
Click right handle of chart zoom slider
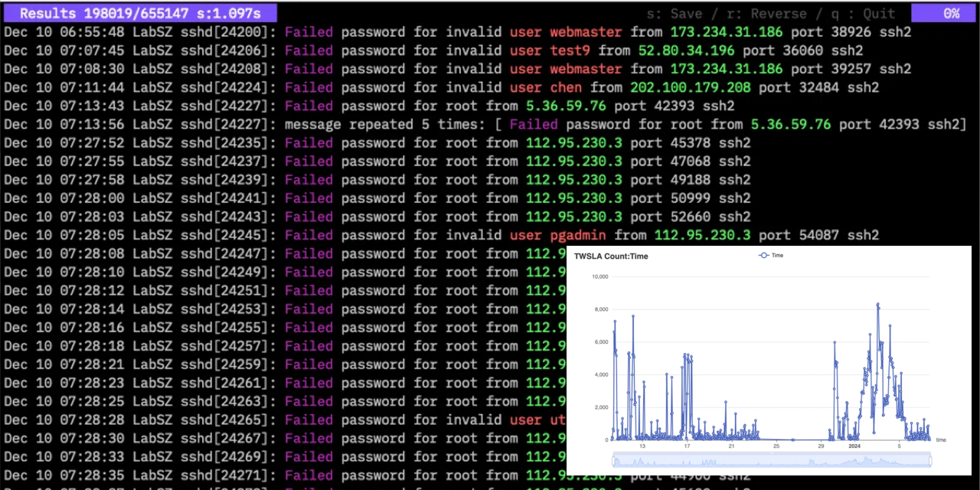click(x=931, y=460)
